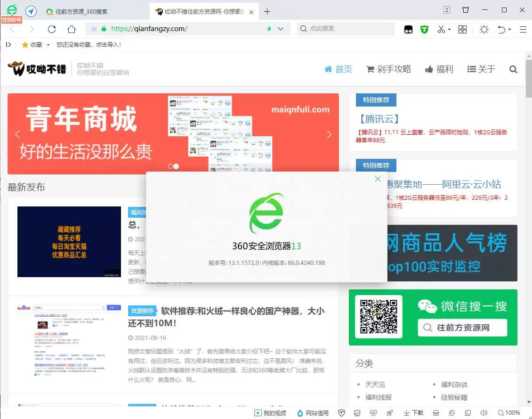Image resolution: width=532 pixels, height=419 pixels.
Task: Open the skin shirt theme icon
Action: click(466, 10)
